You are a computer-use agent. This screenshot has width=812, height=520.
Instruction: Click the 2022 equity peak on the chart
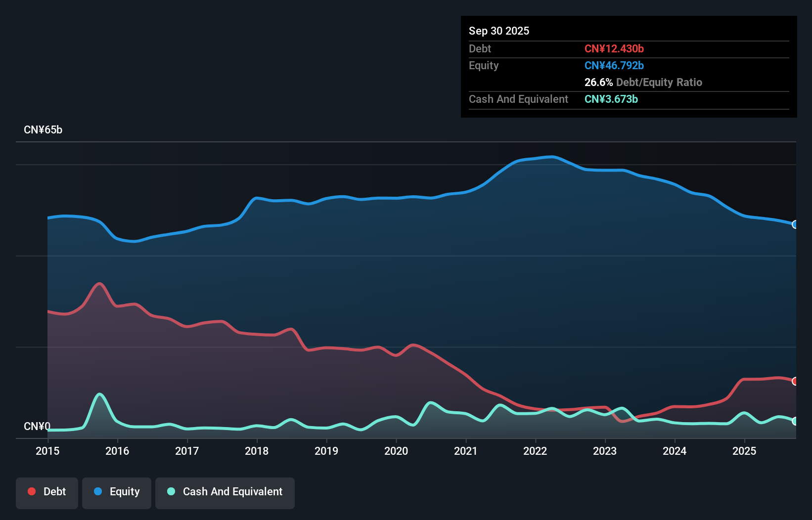[551, 157]
